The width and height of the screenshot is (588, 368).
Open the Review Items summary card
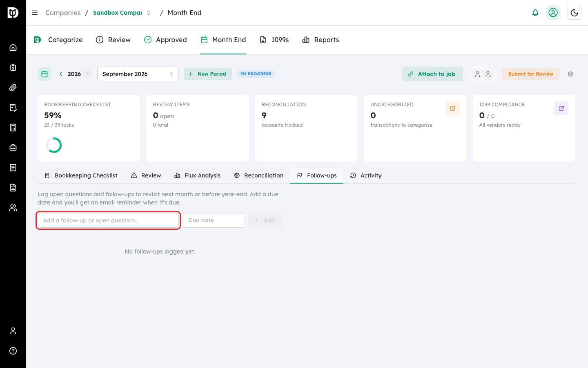197,128
